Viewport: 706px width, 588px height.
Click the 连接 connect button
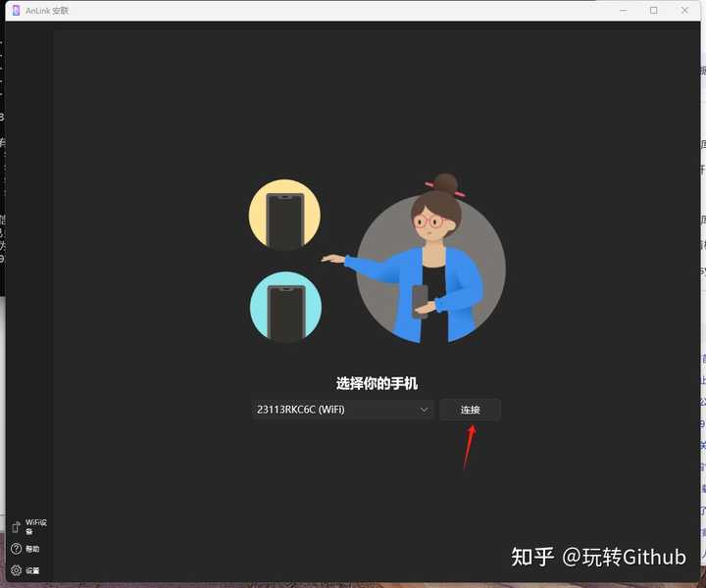pyautogui.click(x=470, y=410)
